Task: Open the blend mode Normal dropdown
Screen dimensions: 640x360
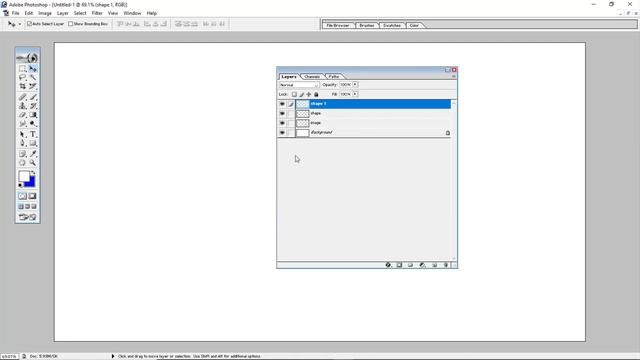Action: [299, 85]
